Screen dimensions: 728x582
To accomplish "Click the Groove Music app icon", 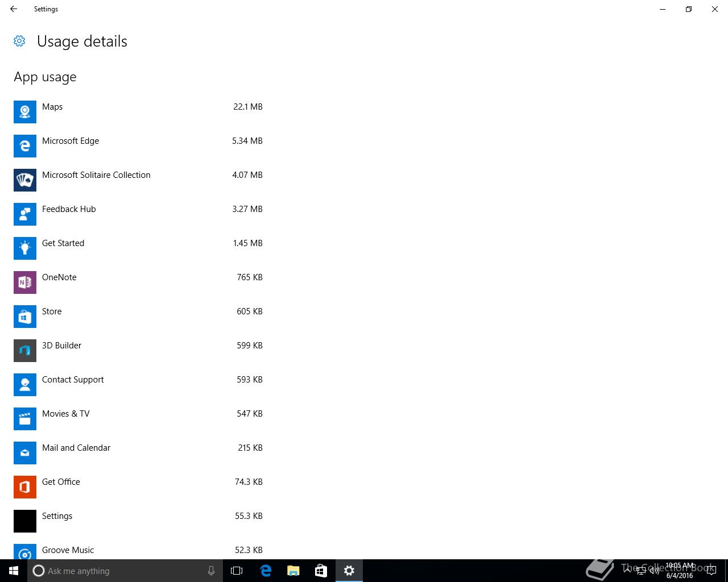I will pyautogui.click(x=25, y=551).
